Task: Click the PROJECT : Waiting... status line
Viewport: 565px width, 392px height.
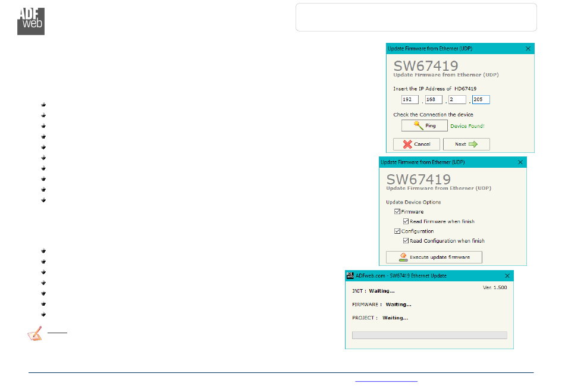Action: coord(380,318)
